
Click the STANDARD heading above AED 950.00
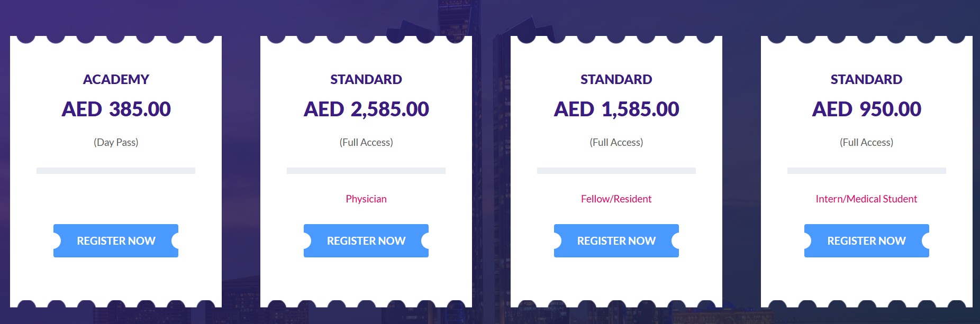coord(867,79)
